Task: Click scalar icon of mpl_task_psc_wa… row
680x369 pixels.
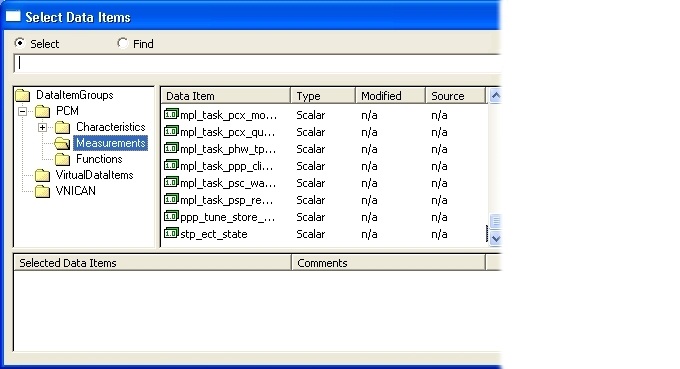Action: pos(171,183)
